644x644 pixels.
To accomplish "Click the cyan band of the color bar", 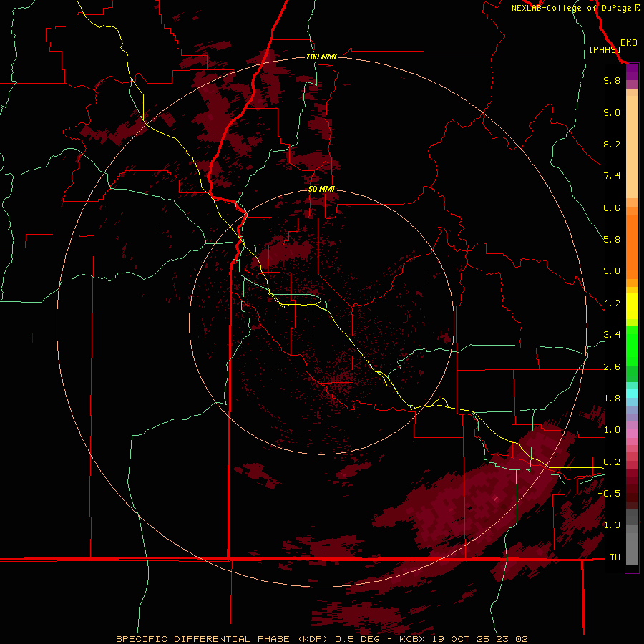I will [x=632, y=394].
